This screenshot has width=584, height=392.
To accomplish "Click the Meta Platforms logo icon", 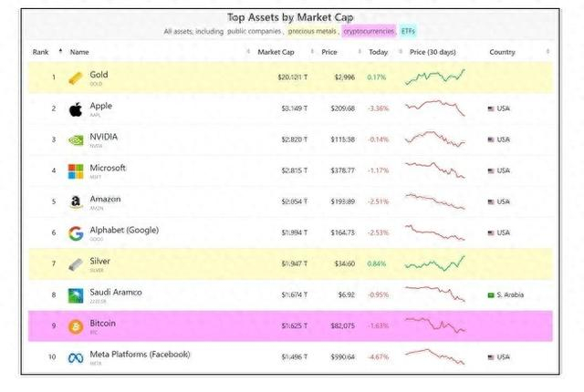I will [x=76, y=357].
